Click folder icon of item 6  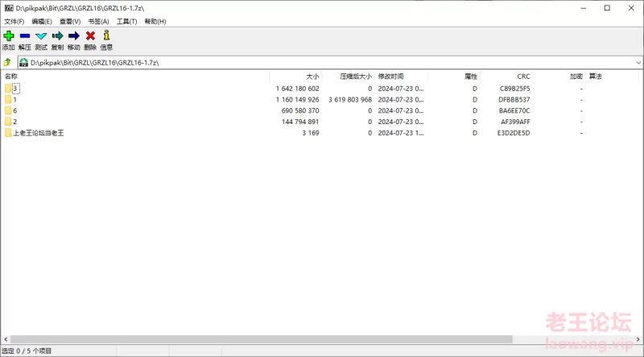(8, 110)
